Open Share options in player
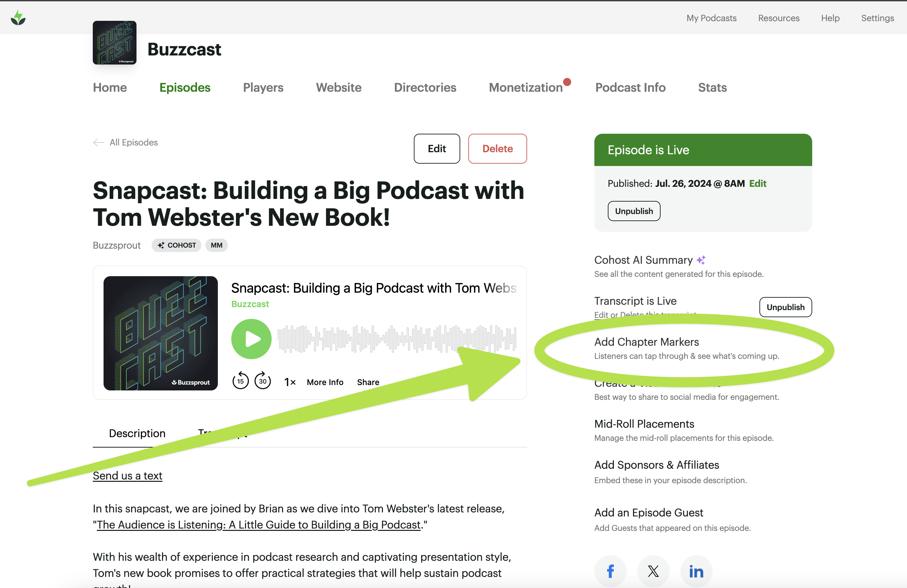907x588 pixels. pyautogui.click(x=368, y=382)
